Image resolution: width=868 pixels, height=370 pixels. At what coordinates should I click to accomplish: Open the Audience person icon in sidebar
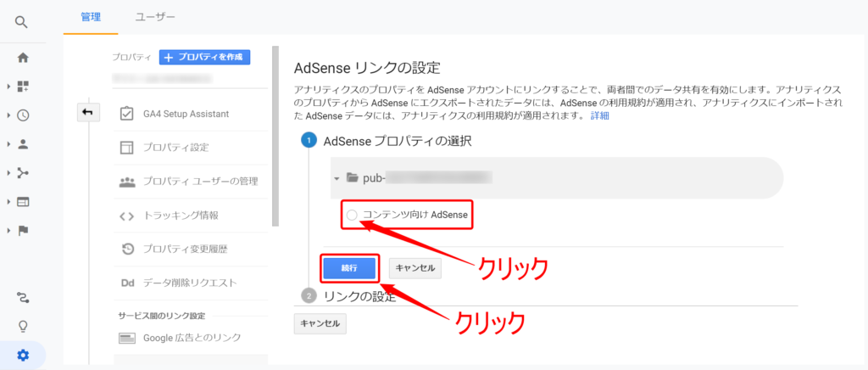tap(23, 144)
